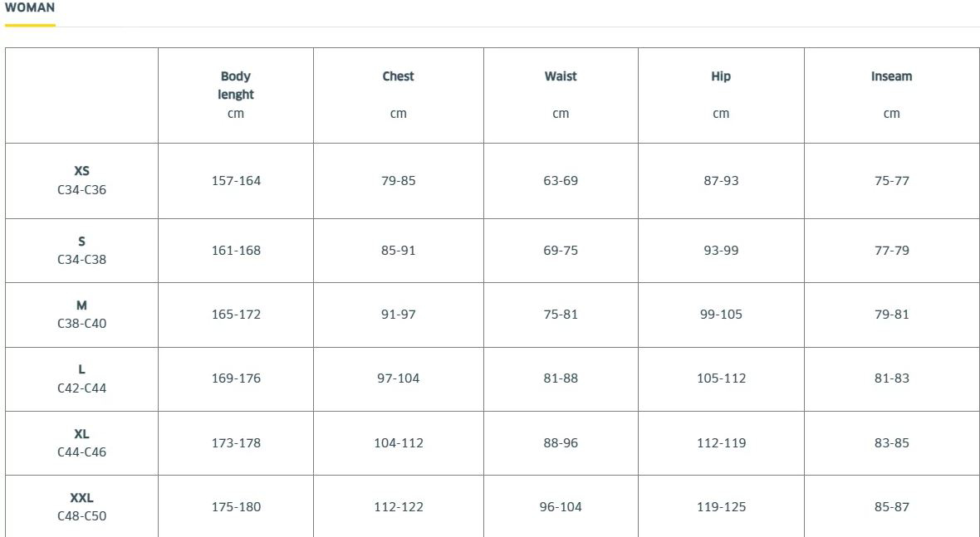The height and width of the screenshot is (537, 980).
Task: Select the L C42-C44 size row label
Action: point(82,379)
